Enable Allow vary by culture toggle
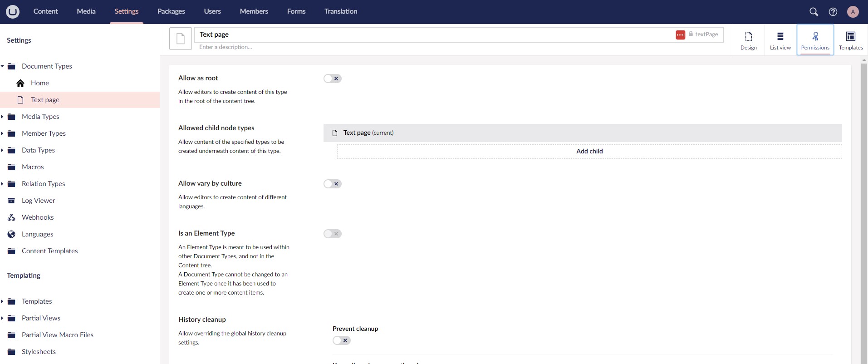Screen dimensions: 868x364 332,184
